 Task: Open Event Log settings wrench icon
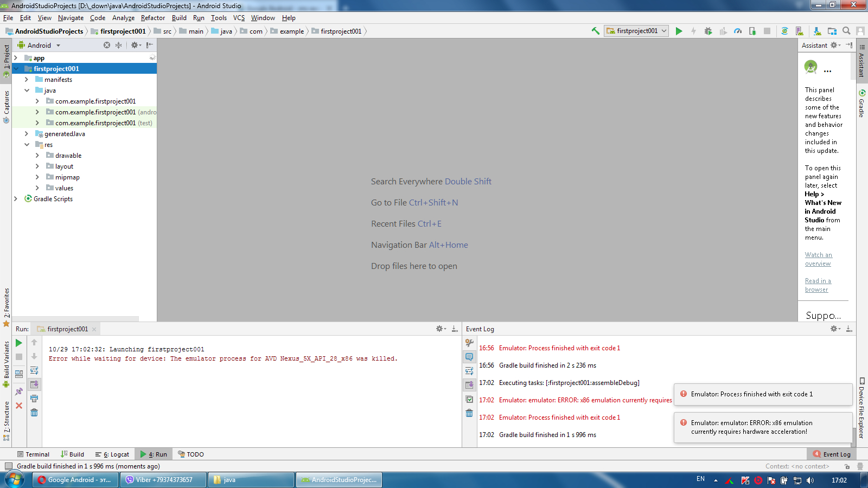tap(469, 343)
